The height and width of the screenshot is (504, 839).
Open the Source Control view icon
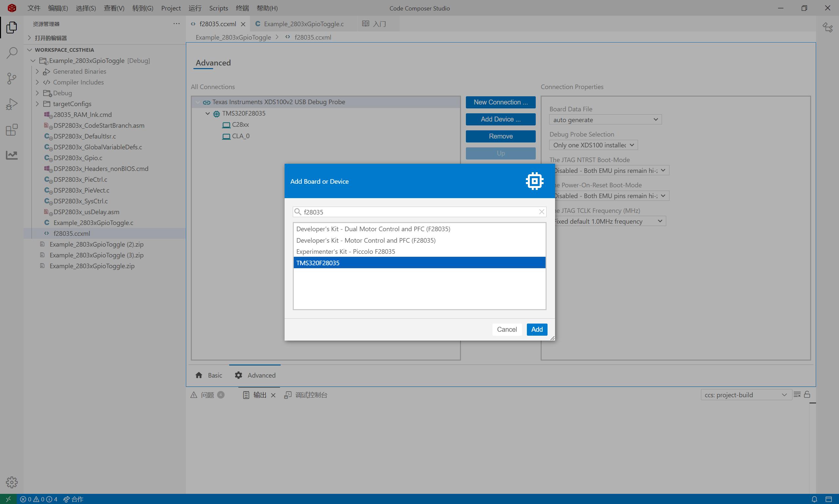[x=11, y=79]
